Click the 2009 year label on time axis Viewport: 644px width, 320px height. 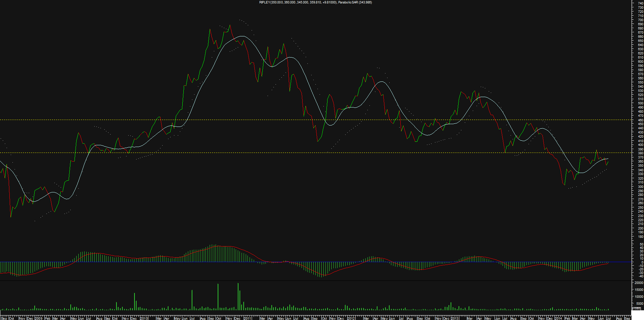tap(38, 318)
